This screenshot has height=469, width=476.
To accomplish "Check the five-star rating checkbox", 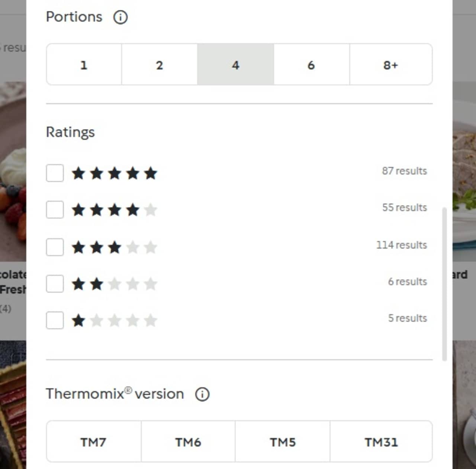I will pos(55,173).
